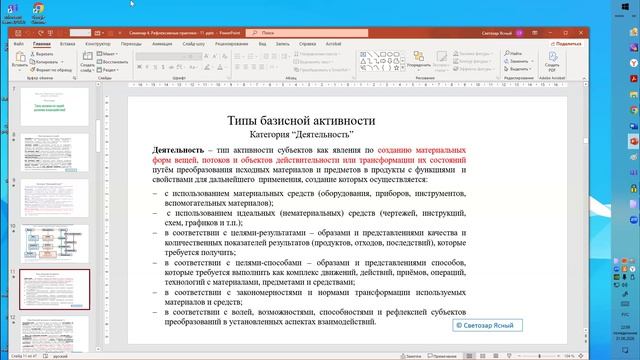Click the zoom out minus button
Viewport: 640px width, 360px height.
pos(519,356)
